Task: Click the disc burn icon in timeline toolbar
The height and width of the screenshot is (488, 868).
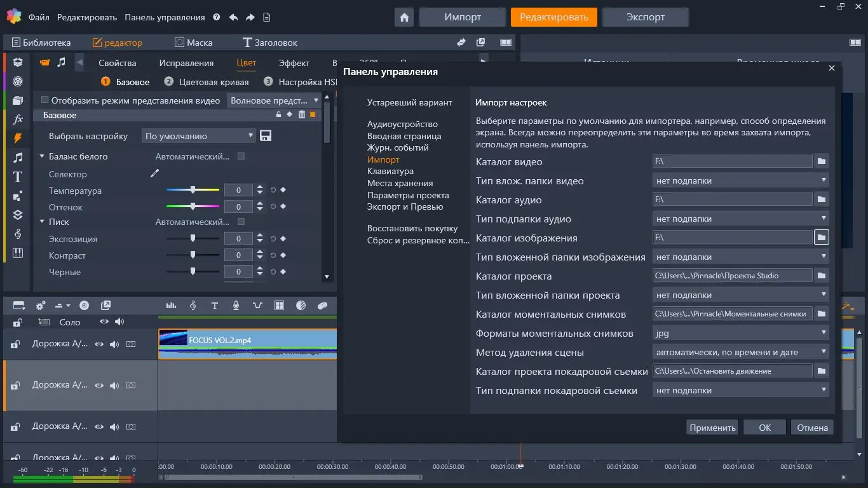Action: click(x=83, y=306)
